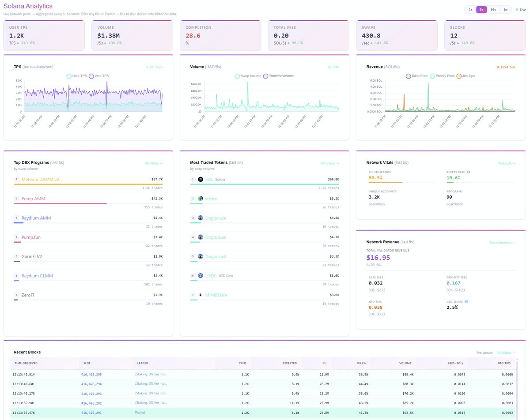Open the Meteora DAMM v2 program
The height and width of the screenshot is (420, 530).
(40, 180)
